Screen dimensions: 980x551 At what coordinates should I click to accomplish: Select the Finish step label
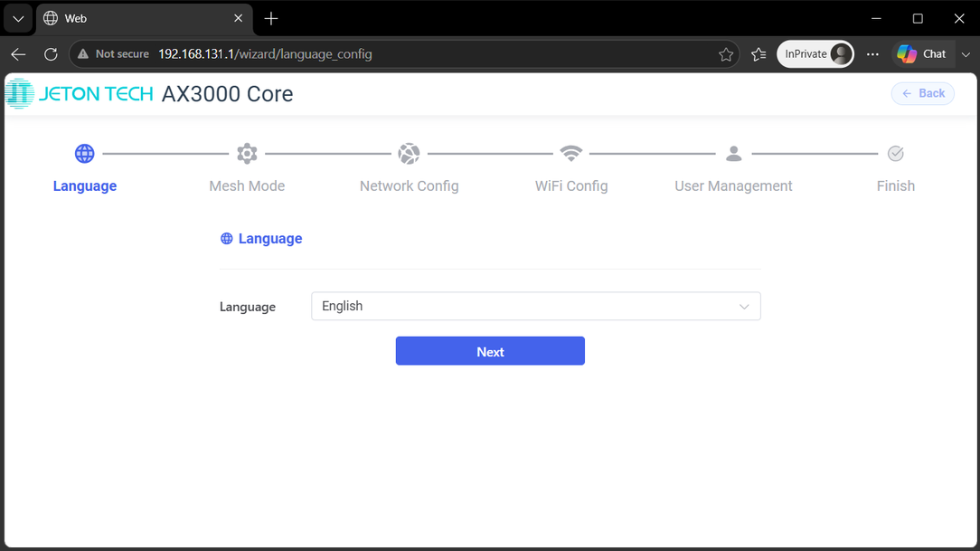click(896, 185)
